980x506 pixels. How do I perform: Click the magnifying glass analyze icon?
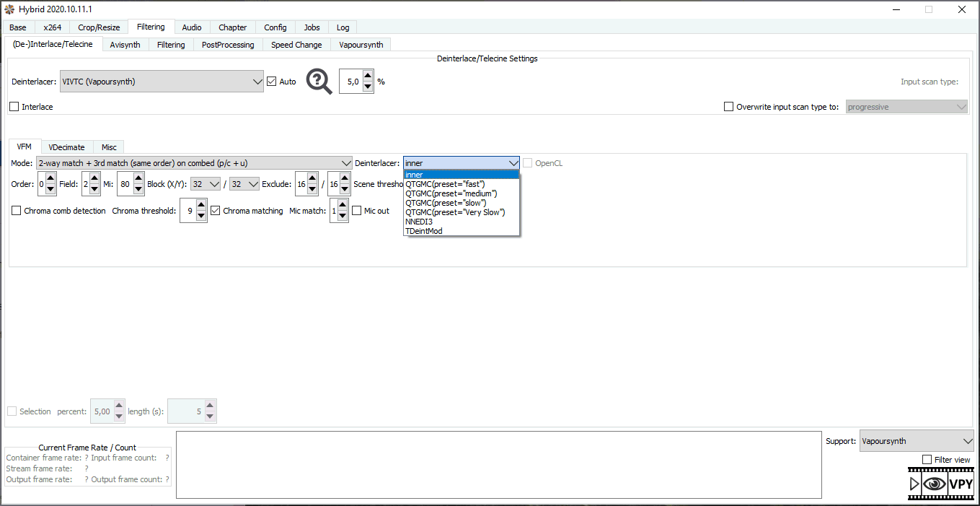[x=319, y=81]
